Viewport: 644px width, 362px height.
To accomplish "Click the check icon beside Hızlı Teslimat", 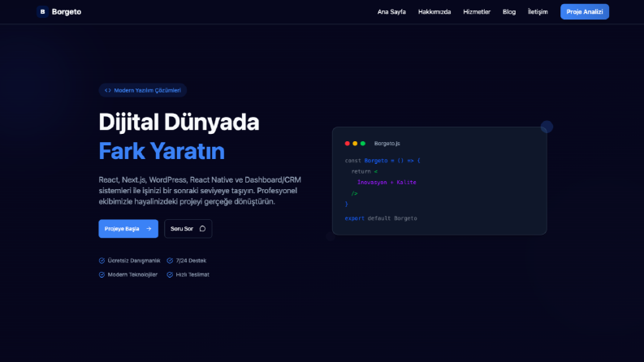I will click(170, 274).
